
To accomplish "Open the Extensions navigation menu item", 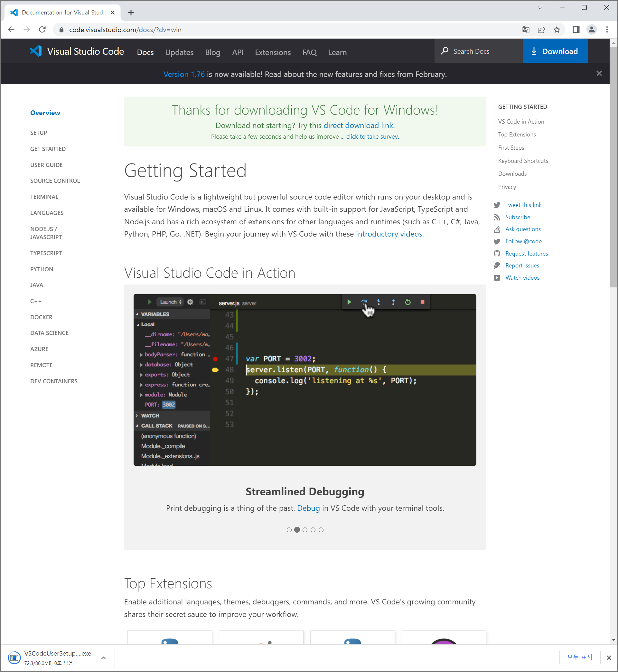I will [273, 52].
